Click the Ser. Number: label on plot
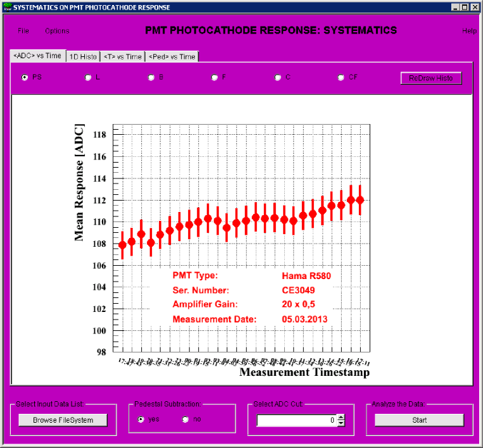This screenshot has height=448, width=483. point(201,290)
